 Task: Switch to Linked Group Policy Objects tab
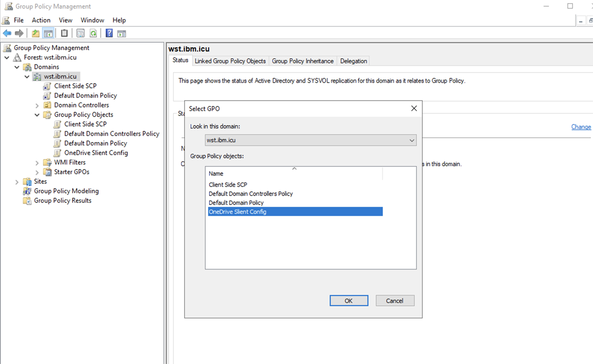point(230,61)
